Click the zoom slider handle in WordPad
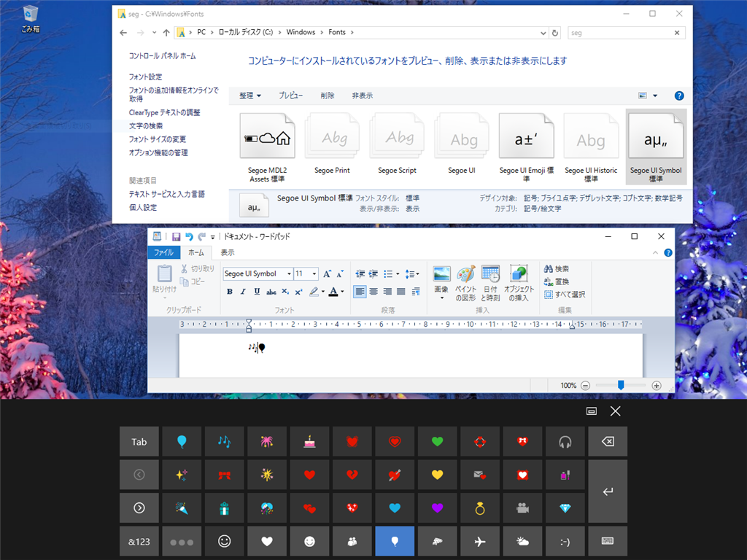747x560 pixels. coord(621,385)
